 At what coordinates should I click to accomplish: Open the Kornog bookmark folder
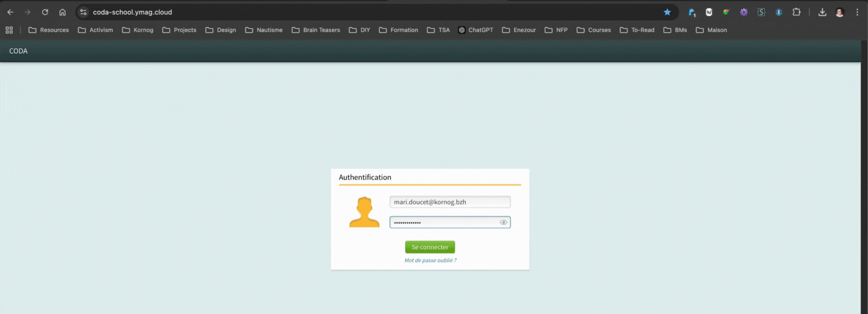click(138, 30)
